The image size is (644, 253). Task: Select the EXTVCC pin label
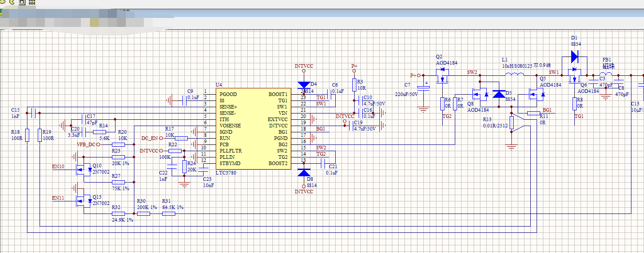(x=277, y=120)
